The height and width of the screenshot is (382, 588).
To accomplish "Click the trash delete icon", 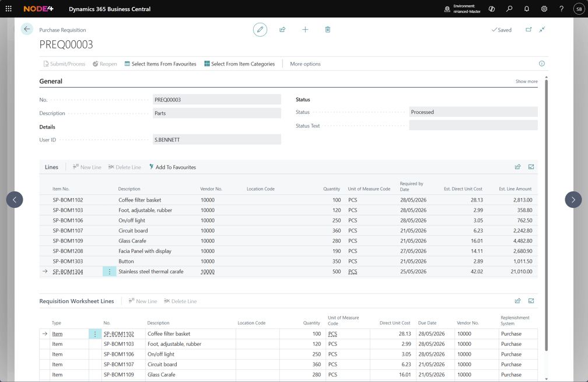I will [327, 30].
